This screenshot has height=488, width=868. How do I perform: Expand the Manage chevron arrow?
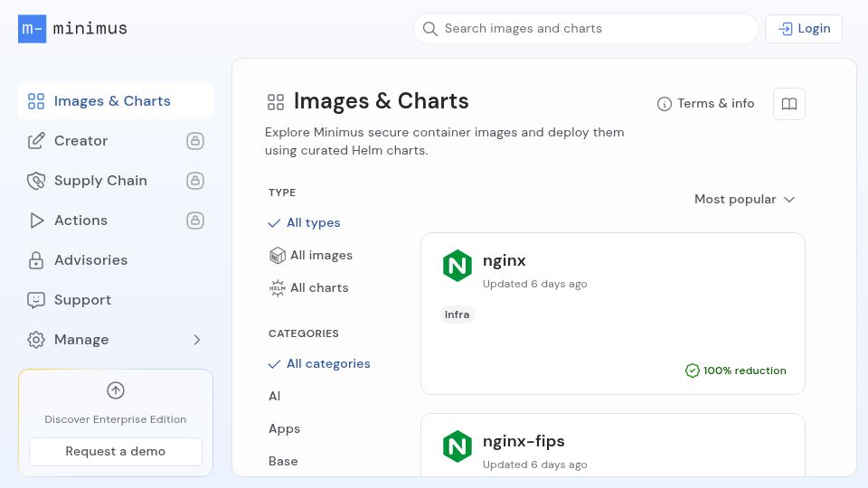click(x=196, y=340)
